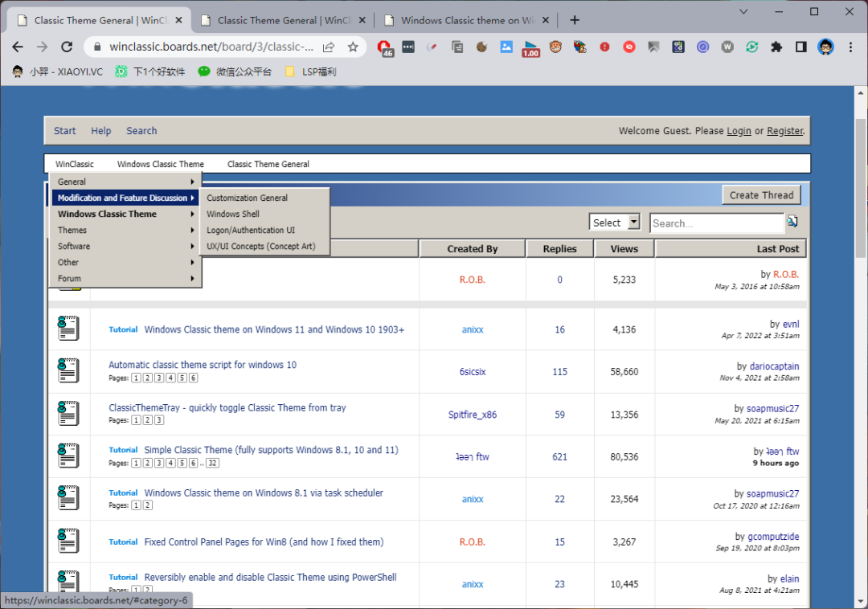Select Logon/Authentication UI menu entry
This screenshot has width=868, height=609.
point(251,231)
